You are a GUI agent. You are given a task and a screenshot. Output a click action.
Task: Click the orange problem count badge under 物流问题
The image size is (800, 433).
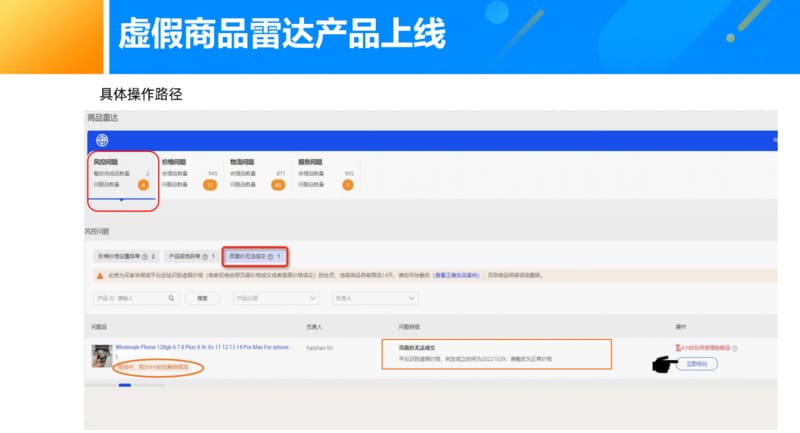(x=277, y=184)
